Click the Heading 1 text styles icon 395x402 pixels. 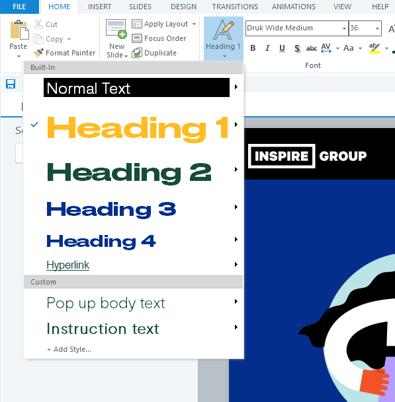[223, 30]
